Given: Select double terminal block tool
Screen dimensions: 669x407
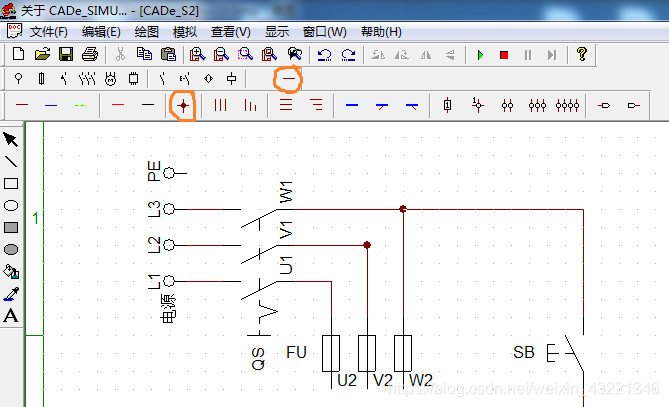Looking at the screenshot, I should pos(507,105).
